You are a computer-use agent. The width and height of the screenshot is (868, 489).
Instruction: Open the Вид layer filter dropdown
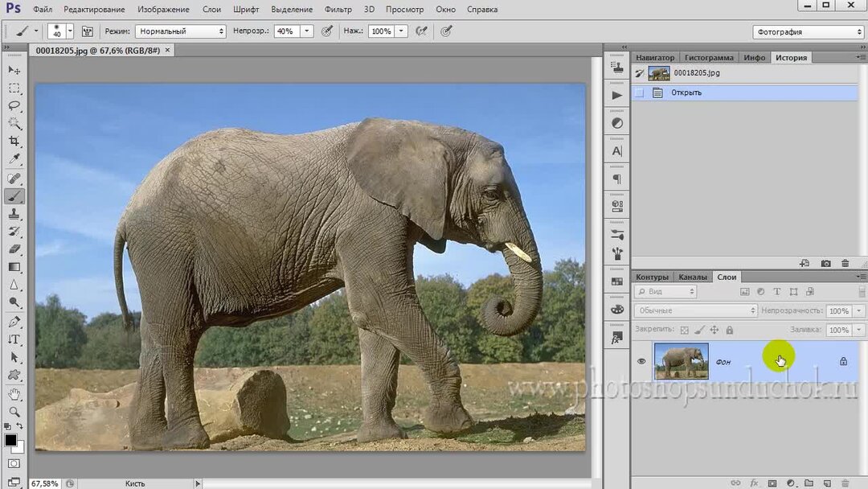click(665, 291)
